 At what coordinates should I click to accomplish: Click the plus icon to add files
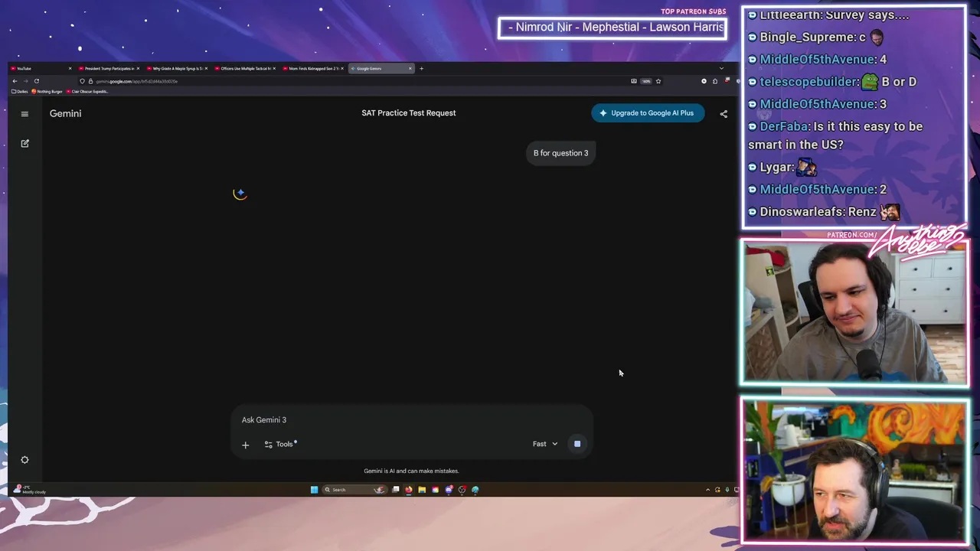pyautogui.click(x=245, y=445)
